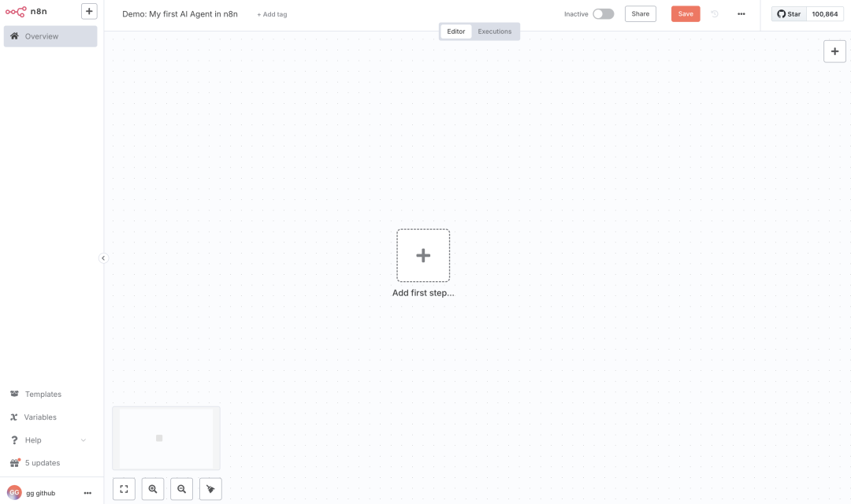
Task: Click the 100,864 star count
Action: coord(825,14)
